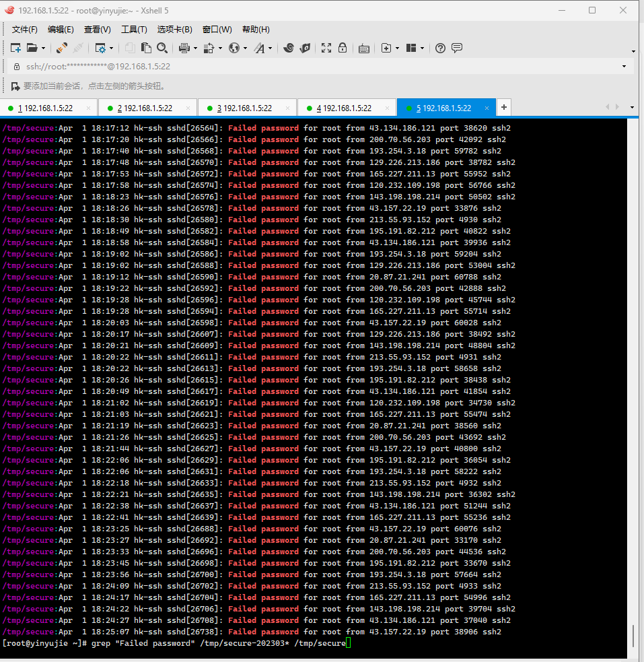The height and width of the screenshot is (662, 644).
Task: Click the Reconnect plug icon
Action: pyautogui.click(x=62, y=48)
